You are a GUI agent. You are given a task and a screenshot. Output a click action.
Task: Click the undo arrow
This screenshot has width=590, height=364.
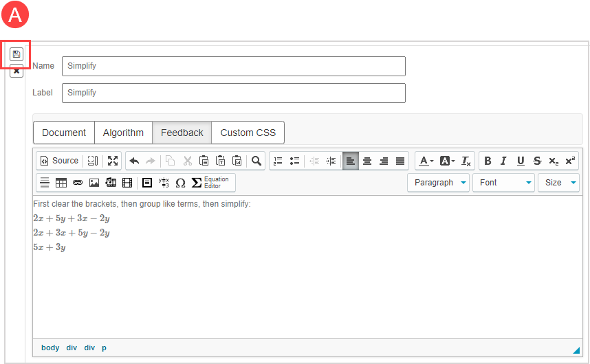coord(134,161)
